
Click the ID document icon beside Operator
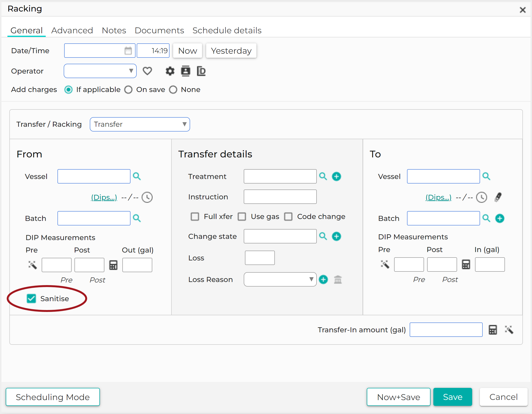pyautogui.click(x=201, y=71)
